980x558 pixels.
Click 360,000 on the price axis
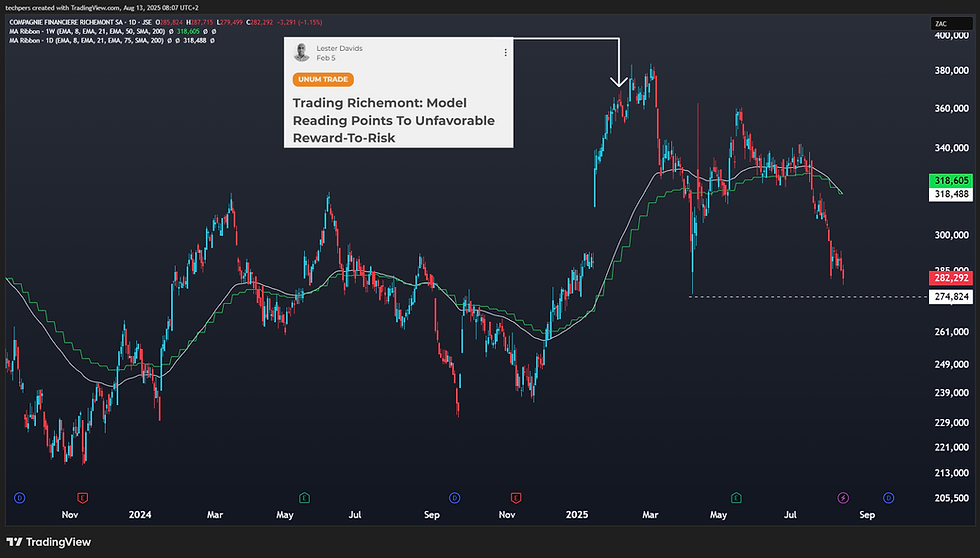[x=951, y=109]
